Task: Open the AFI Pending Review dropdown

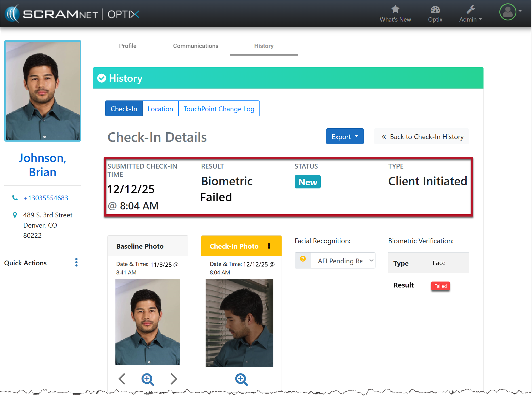Action: (343, 261)
